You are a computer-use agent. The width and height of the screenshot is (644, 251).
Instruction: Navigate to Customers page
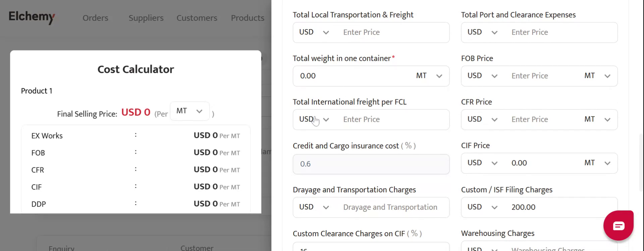[x=197, y=18]
